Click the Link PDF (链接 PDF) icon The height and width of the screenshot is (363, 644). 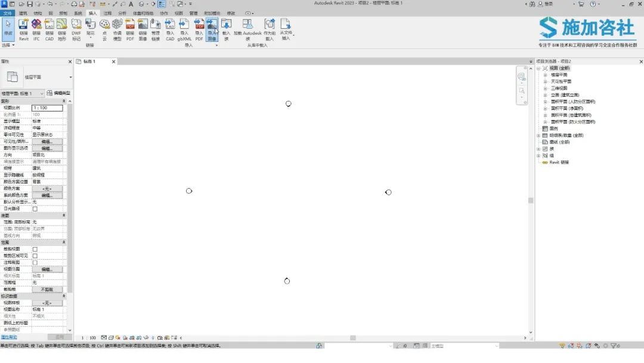tap(130, 30)
